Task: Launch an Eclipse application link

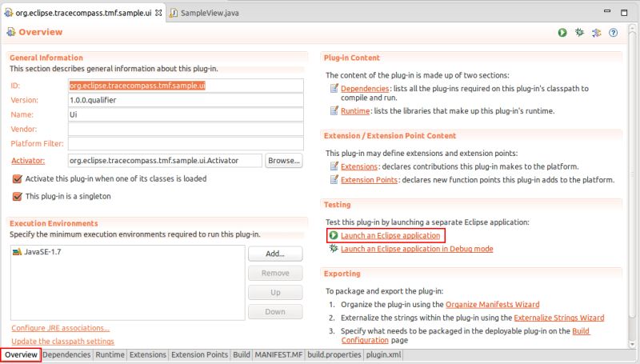Action: [x=390, y=235]
